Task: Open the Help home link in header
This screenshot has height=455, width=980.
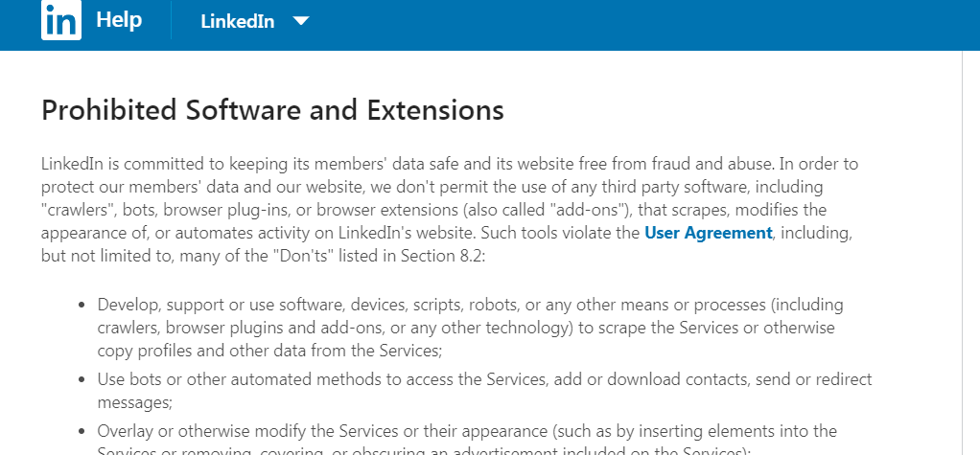Action: 119,20
